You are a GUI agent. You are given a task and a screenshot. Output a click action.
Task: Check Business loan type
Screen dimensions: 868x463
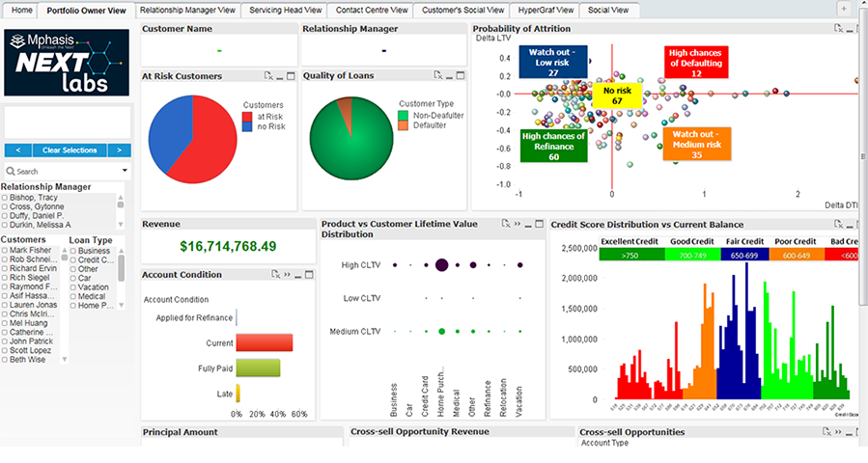click(x=73, y=251)
